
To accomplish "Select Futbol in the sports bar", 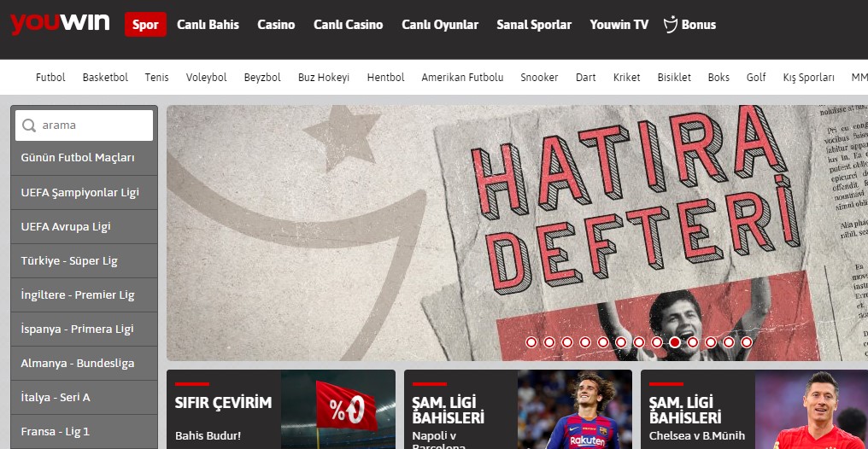I will pyautogui.click(x=50, y=78).
